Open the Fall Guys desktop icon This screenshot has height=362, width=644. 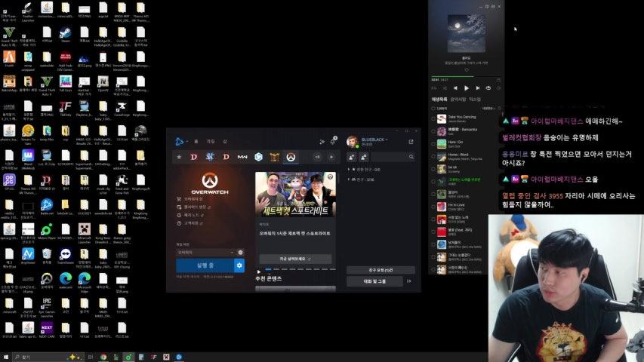click(65, 84)
